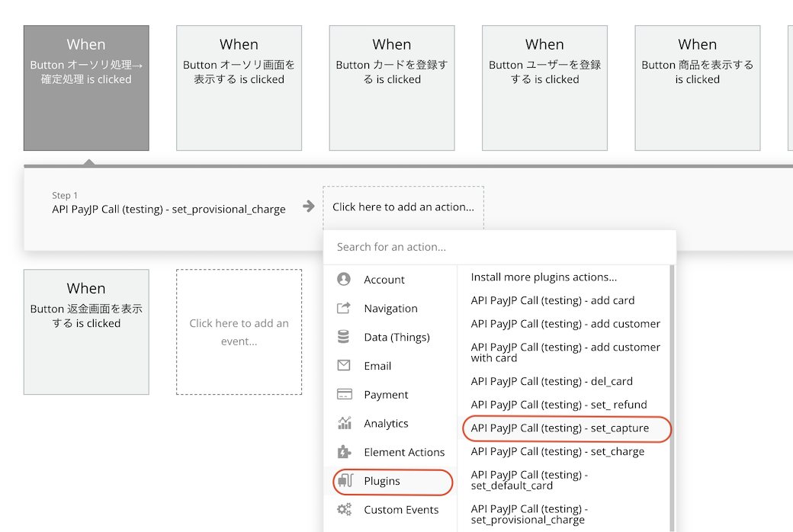Select event オーソリ処理→確定処理 is clicked

coord(86,88)
